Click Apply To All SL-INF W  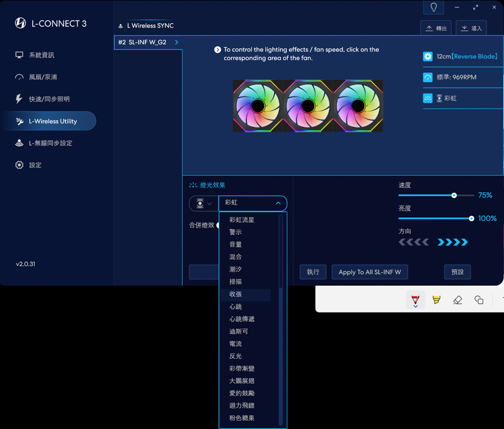(x=369, y=272)
